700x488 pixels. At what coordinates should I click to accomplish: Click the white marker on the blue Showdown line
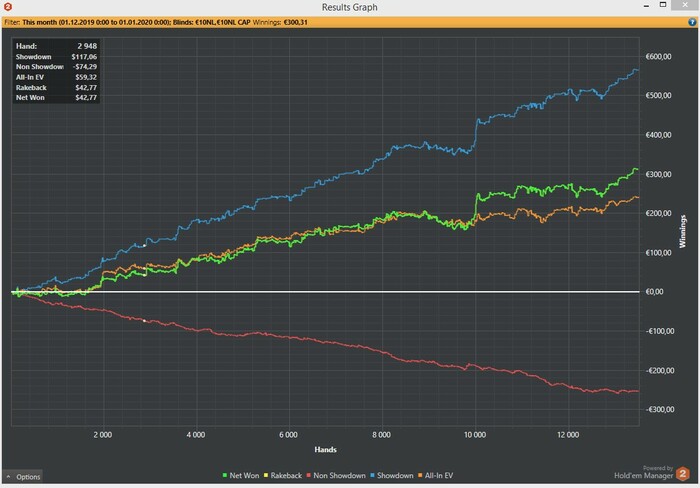[144, 246]
